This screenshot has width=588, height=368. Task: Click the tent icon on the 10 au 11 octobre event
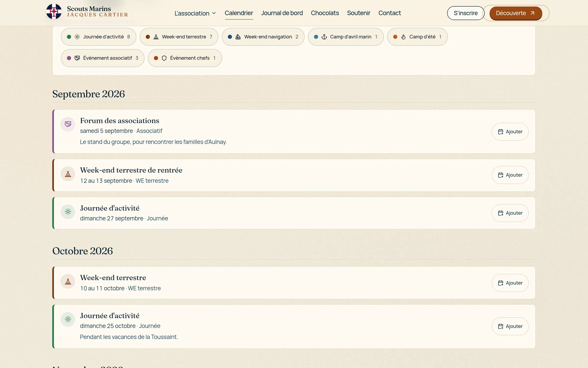coord(68,281)
